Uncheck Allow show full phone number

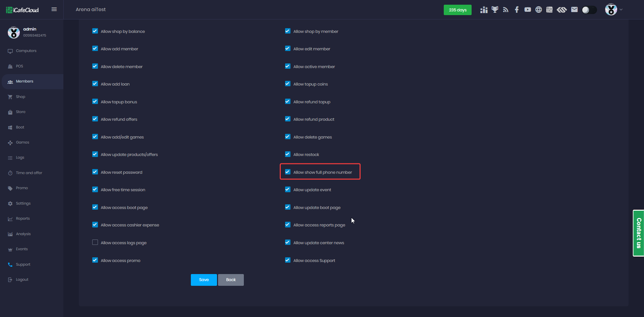288,172
